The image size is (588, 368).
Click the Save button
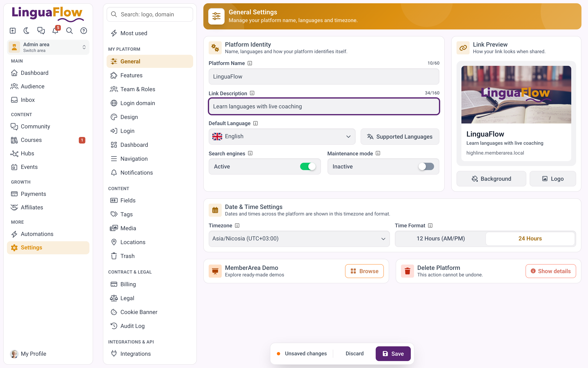[x=393, y=354]
